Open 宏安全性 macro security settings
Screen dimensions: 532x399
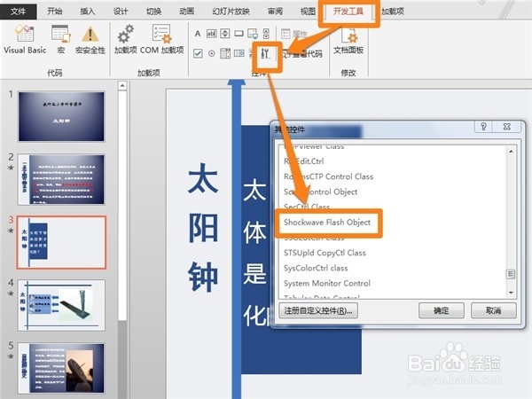[90, 39]
